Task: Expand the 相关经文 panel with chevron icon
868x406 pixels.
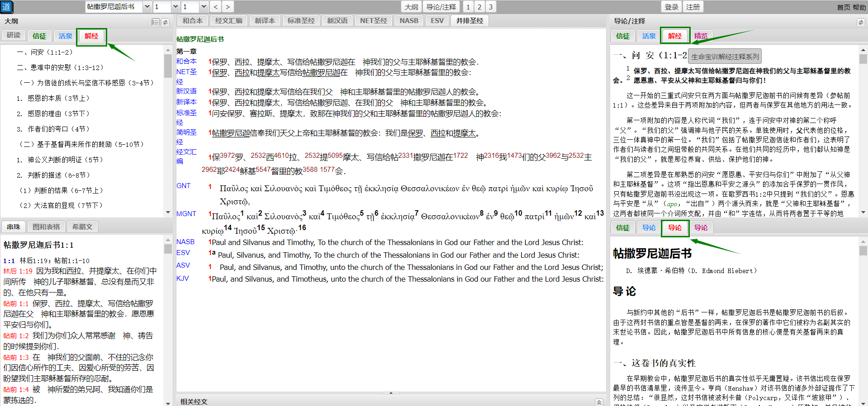Action: [x=599, y=401]
